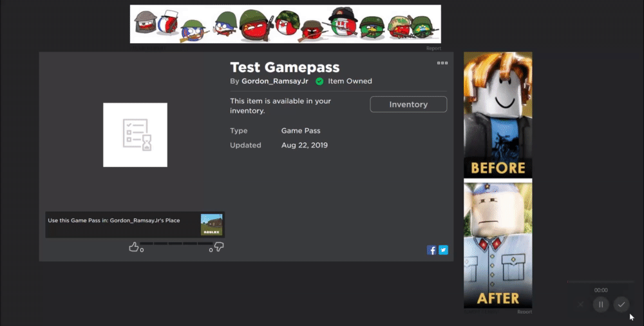This screenshot has height=326, width=644.
Task: Open the three-dot options menu
Action: point(442,63)
